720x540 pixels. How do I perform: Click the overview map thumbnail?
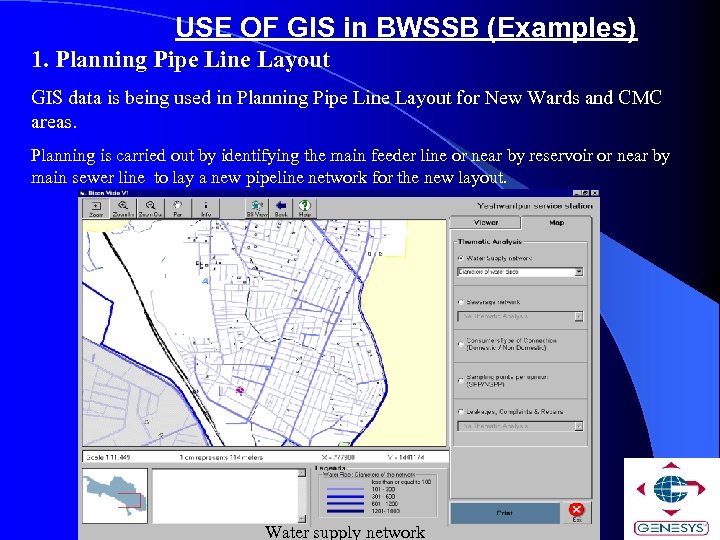tap(115, 496)
